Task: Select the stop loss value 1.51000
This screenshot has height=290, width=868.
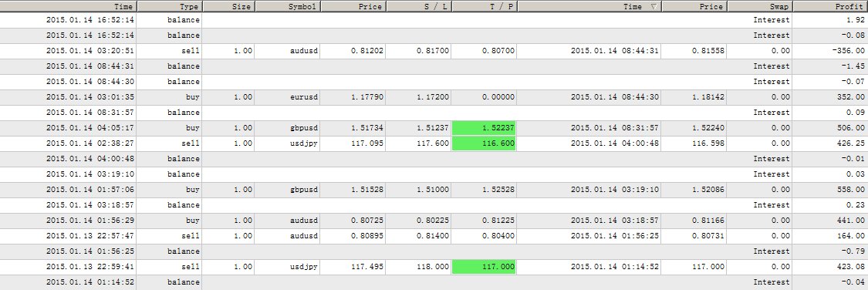Action: coord(432,189)
